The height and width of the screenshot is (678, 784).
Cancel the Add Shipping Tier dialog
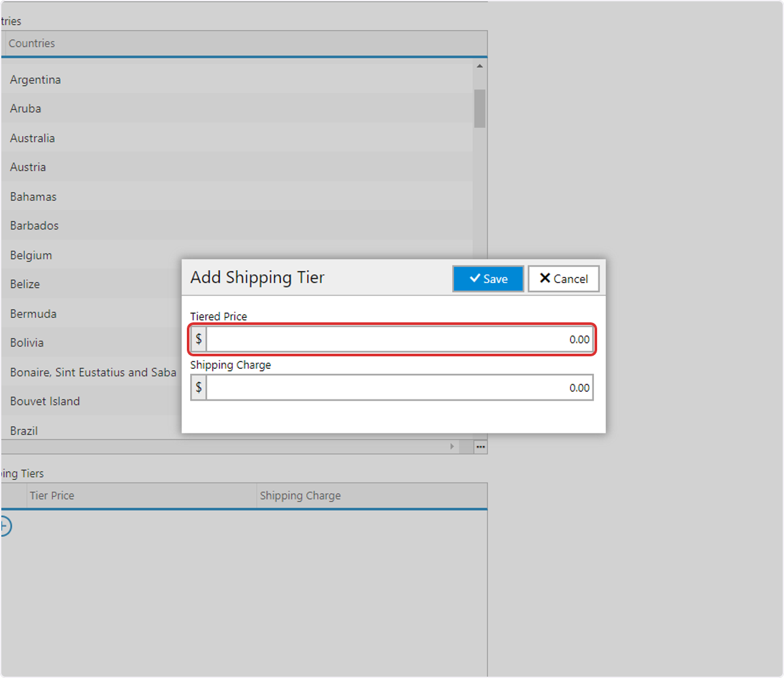[563, 279]
